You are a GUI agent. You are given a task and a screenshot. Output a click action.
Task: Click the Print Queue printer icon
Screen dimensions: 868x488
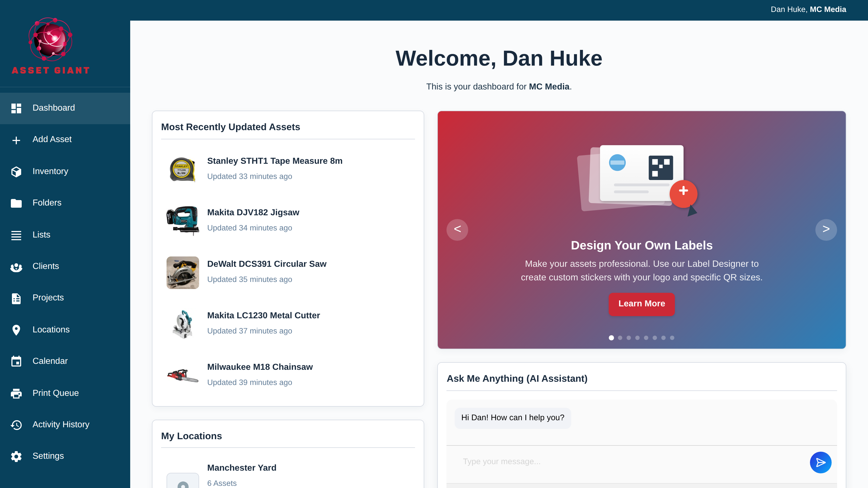16,393
